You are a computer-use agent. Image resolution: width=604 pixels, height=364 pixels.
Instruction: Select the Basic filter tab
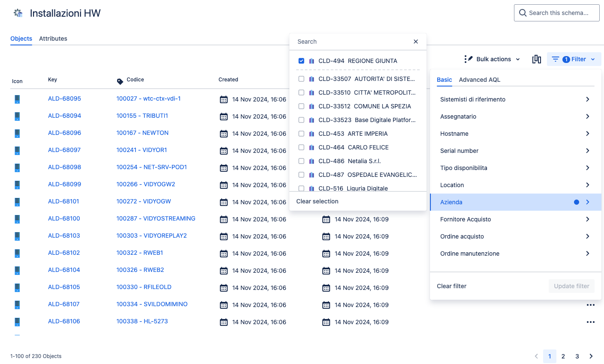(x=445, y=80)
